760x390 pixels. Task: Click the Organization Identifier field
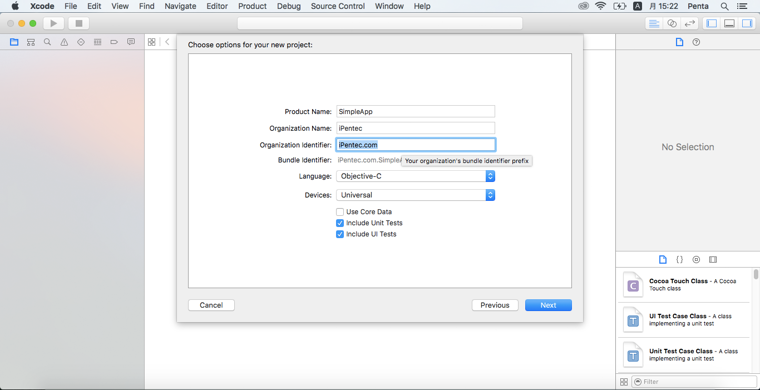415,145
